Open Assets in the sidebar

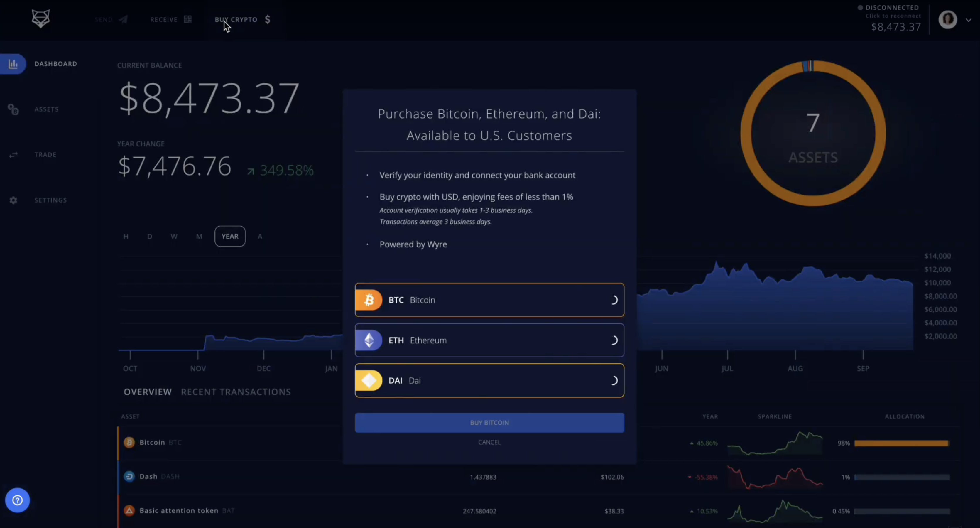pyautogui.click(x=46, y=110)
